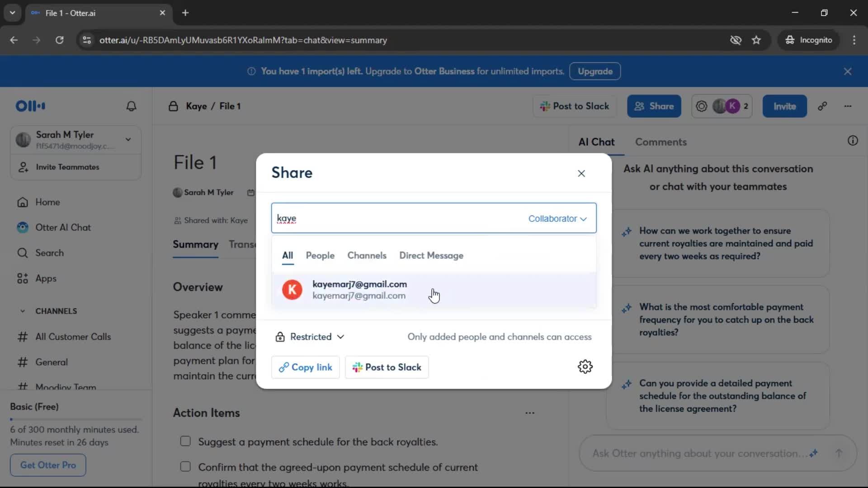Image resolution: width=868 pixels, height=488 pixels.
Task: Click the Otter AI Chat icon in sidebar
Action: (23, 227)
